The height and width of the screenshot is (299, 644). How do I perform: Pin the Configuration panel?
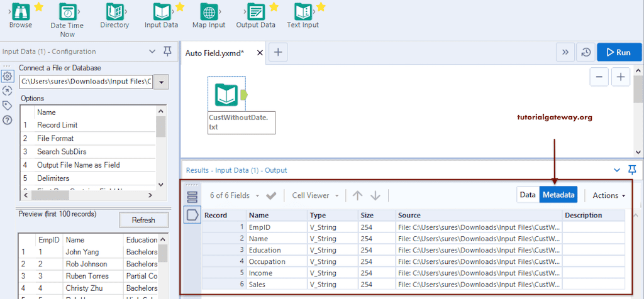click(167, 52)
